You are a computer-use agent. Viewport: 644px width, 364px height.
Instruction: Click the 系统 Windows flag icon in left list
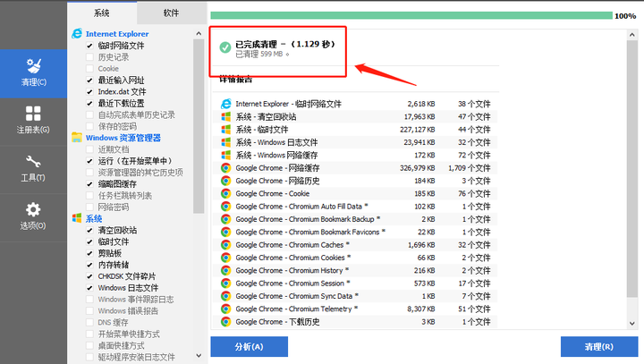coord(77,218)
